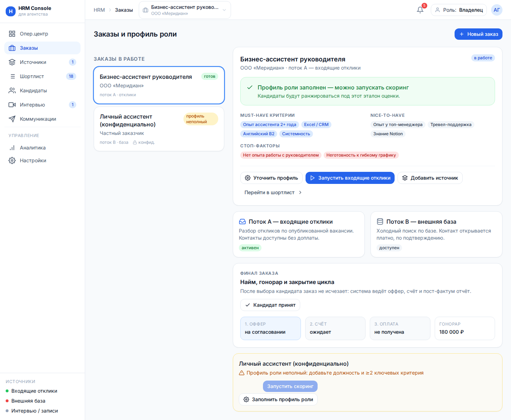
Task: Go to Источники in the sidebar
Action: tap(43, 62)
